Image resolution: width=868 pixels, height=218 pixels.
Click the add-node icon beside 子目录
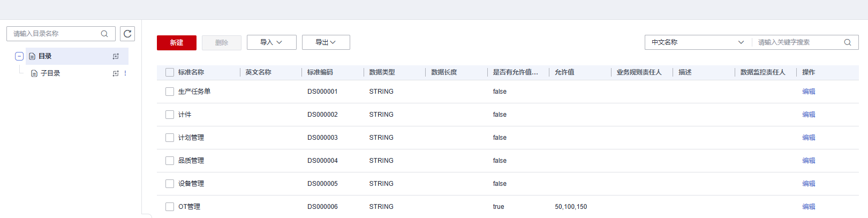point(116,73)
